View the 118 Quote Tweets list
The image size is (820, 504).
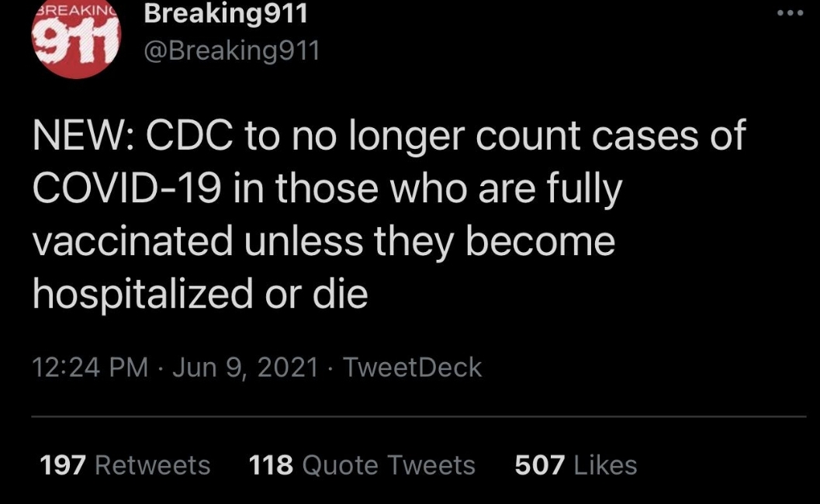(362, 464)
